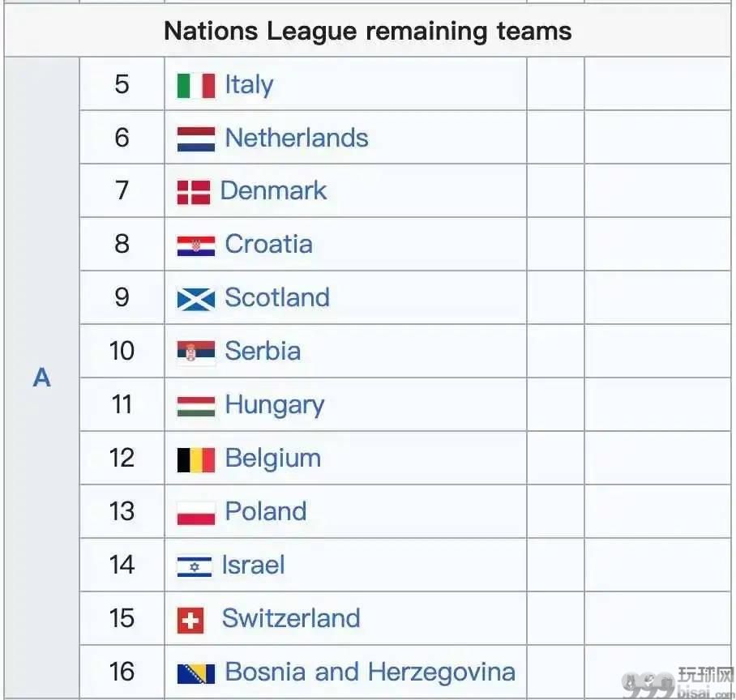Click the Switzerland flag icon
Image resolution: width=736 pixels, height=700 pixels.
click(190, 621)
